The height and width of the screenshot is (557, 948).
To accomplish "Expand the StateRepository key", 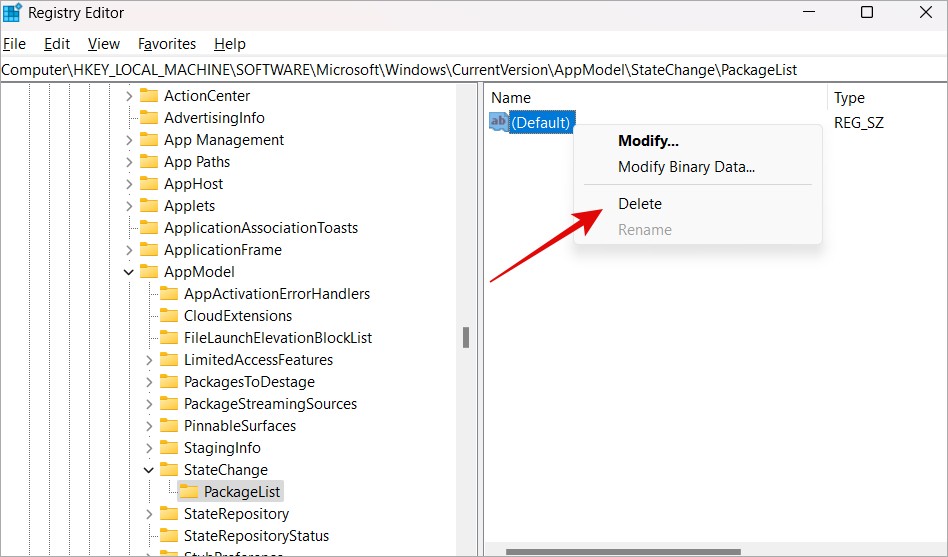I will point(149,513).
